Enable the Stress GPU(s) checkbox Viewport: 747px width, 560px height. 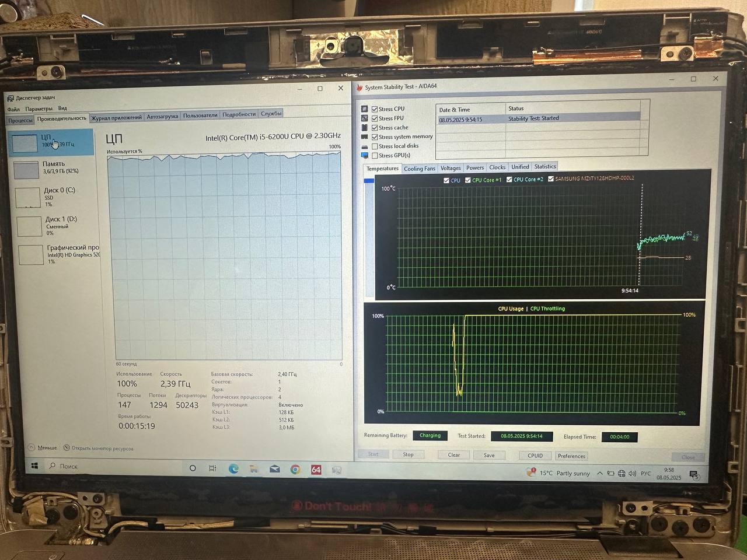(x=375, y=156)
